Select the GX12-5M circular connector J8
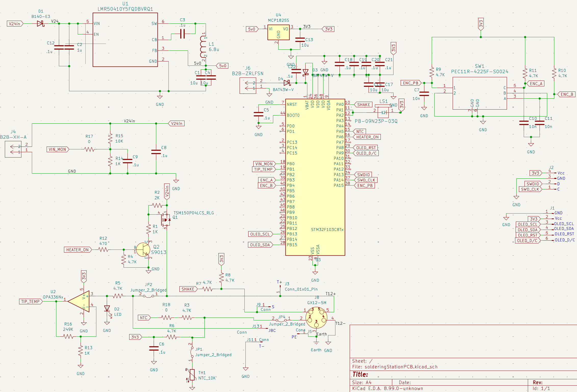The image size is (577, 392). click(x=316, y=318)
